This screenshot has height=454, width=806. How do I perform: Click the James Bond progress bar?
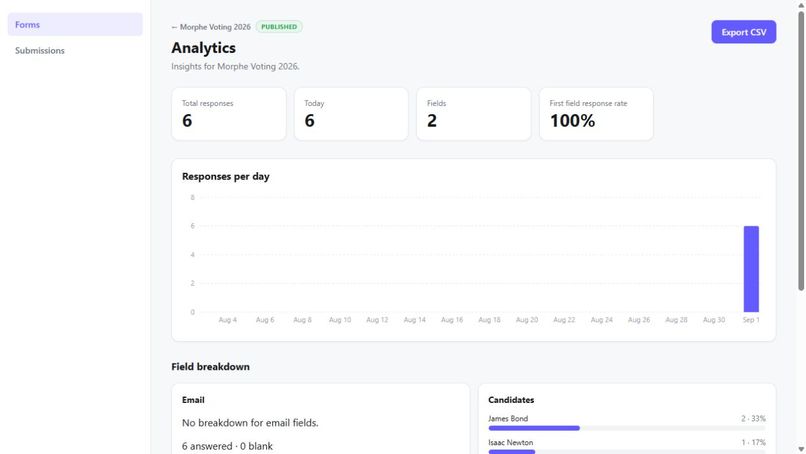tap(627, 428)
